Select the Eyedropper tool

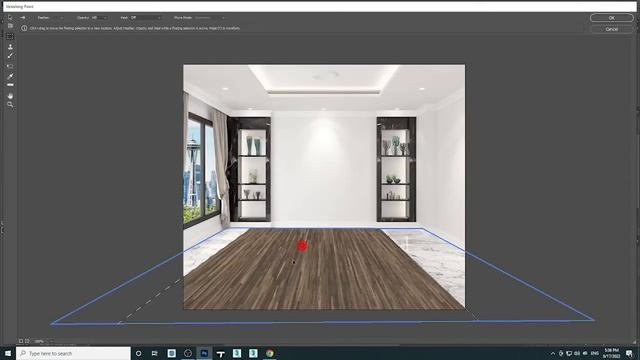pyautogui.click(x=10, y=76)
